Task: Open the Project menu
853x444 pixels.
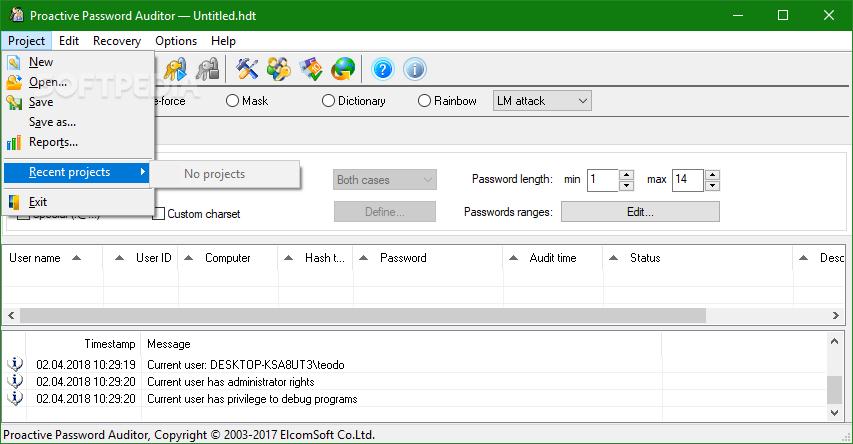Action: (x=27, y=41)
